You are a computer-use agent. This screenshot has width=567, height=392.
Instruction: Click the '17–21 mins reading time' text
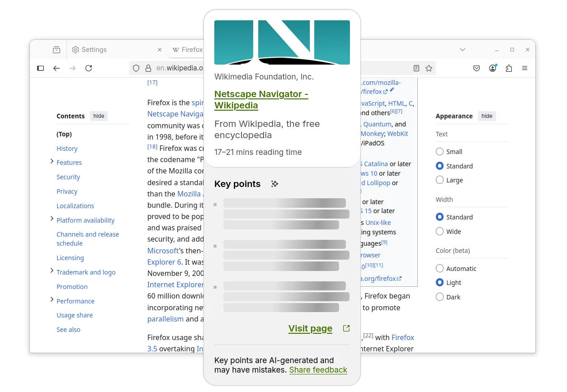tap(258, 152)
